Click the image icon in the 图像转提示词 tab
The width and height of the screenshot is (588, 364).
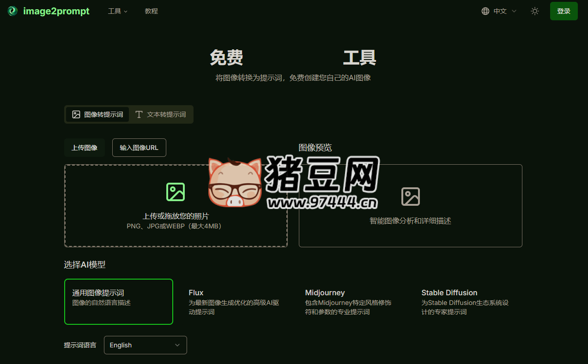click(x=76, y=114)
